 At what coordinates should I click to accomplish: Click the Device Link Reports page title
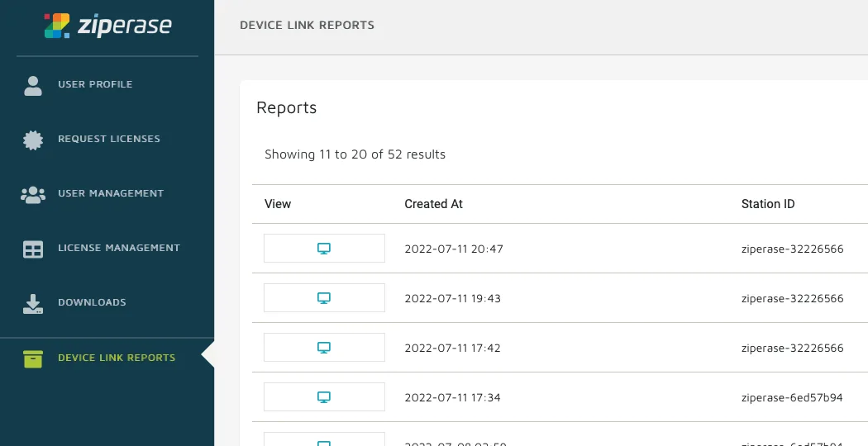(x=307, y=25)
